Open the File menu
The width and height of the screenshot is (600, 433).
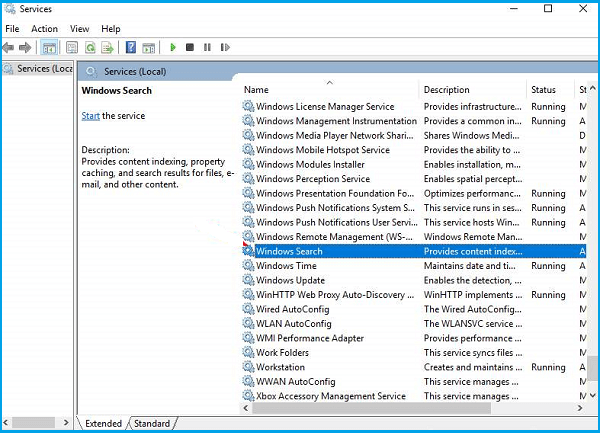(x=12, y=29)
